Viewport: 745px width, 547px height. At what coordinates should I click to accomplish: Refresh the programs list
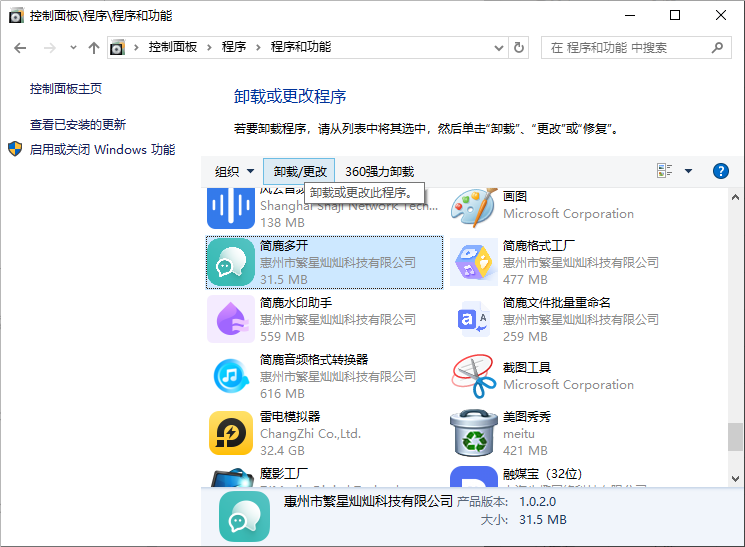tap(519, 48)
